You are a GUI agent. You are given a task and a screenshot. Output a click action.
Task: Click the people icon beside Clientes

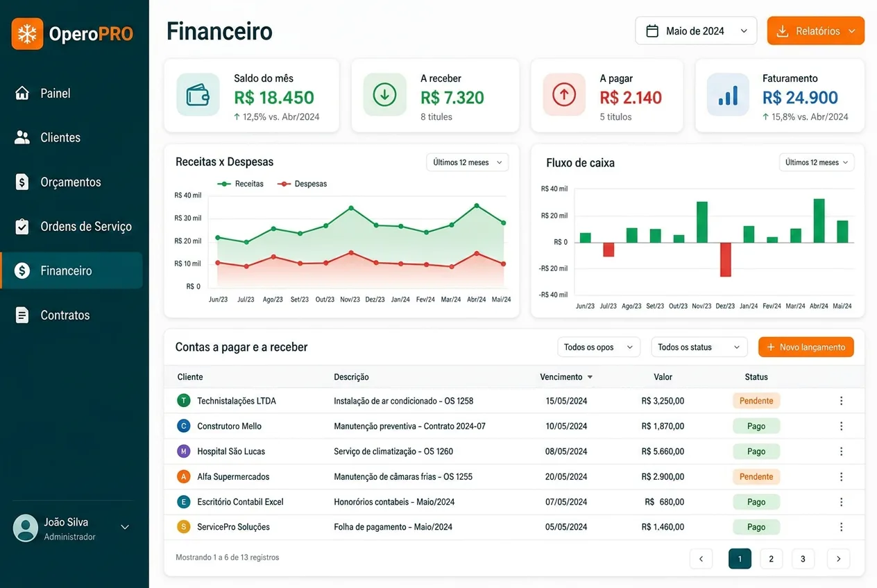(22, 137)
